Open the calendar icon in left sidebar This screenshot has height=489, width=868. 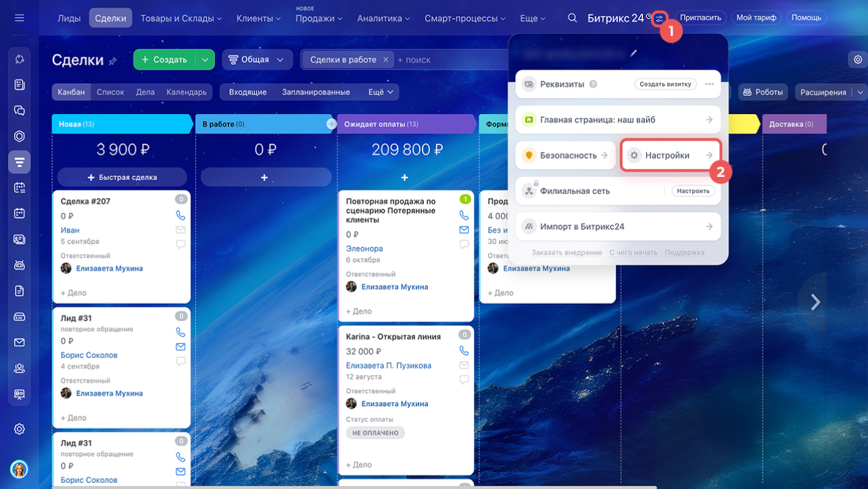(x=20, y=213)
